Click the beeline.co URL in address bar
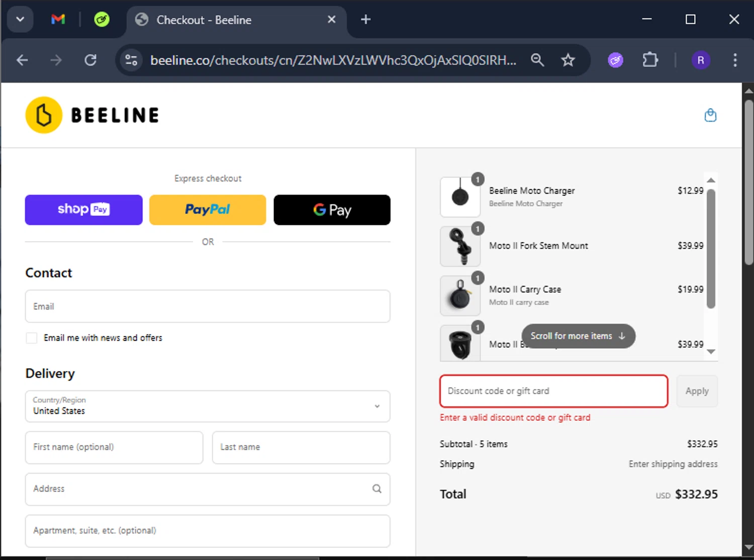This screenshot has width=754, height=560. (x=333, y=60)
